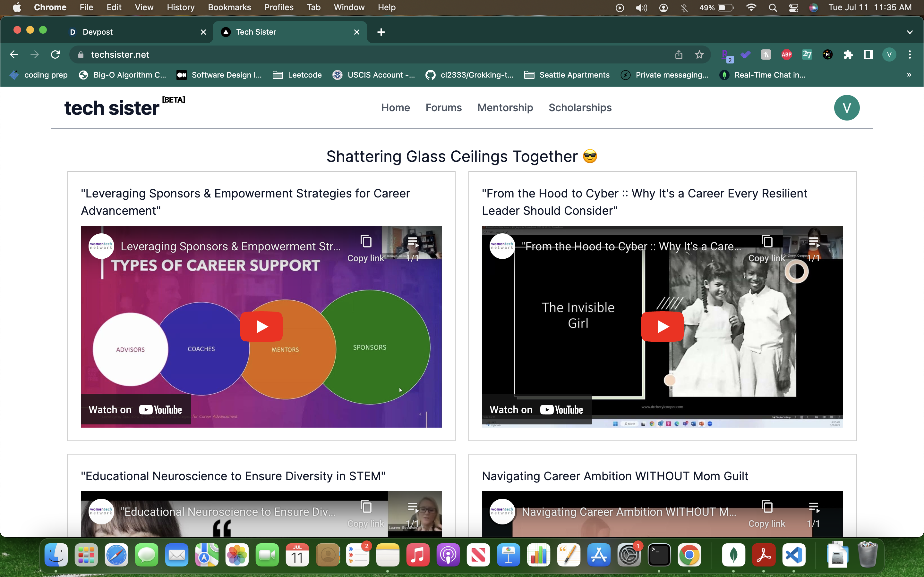This screenshot has width=924, height=577.
Task: Open the Bookmarks menu in menu bar
Action: coord(229,8)
